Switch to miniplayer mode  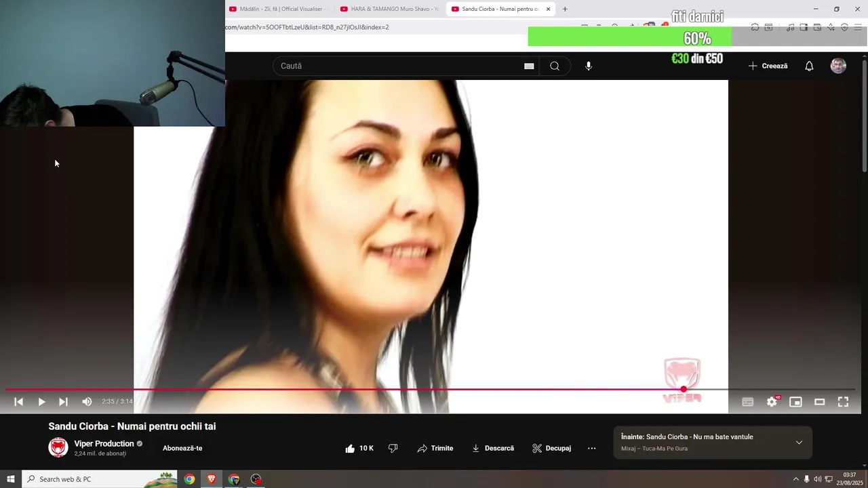795,402
